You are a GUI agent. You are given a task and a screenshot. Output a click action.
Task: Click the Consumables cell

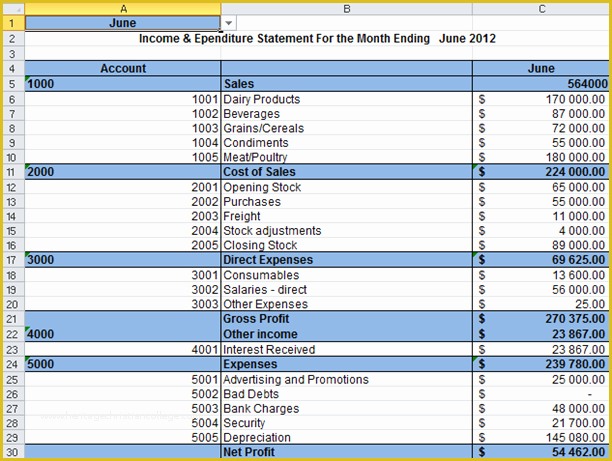347,275
